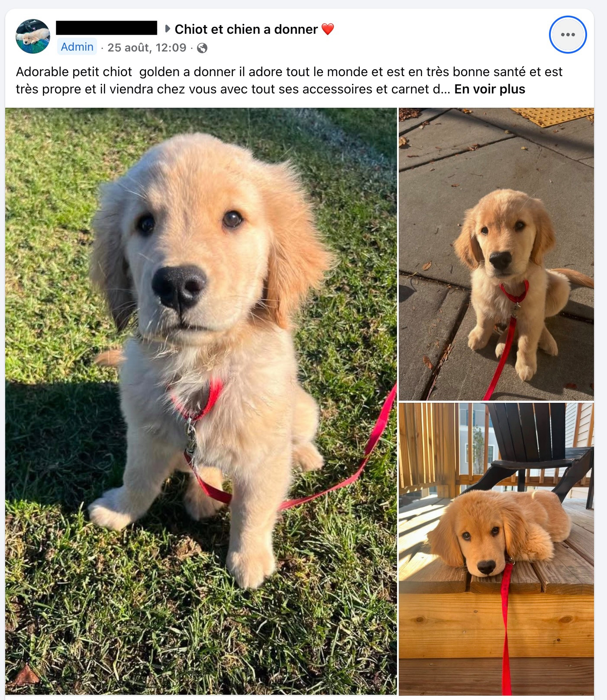The image size is (607, 700).
Task: Open the puppy sitting on sidewalk photo
Action: (496, 254)
